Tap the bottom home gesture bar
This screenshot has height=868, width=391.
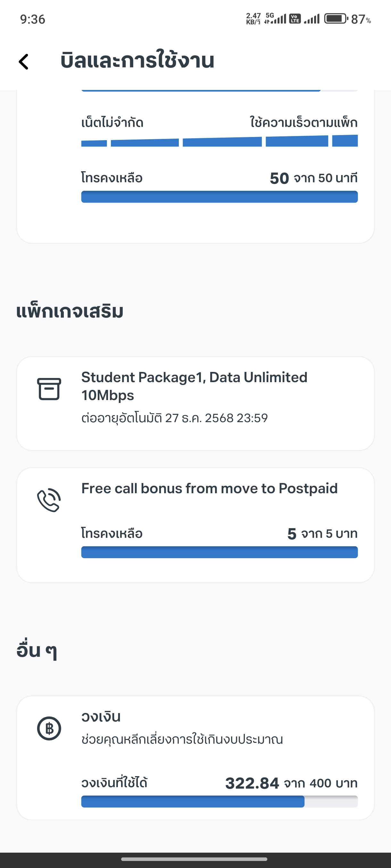point(194,859)
